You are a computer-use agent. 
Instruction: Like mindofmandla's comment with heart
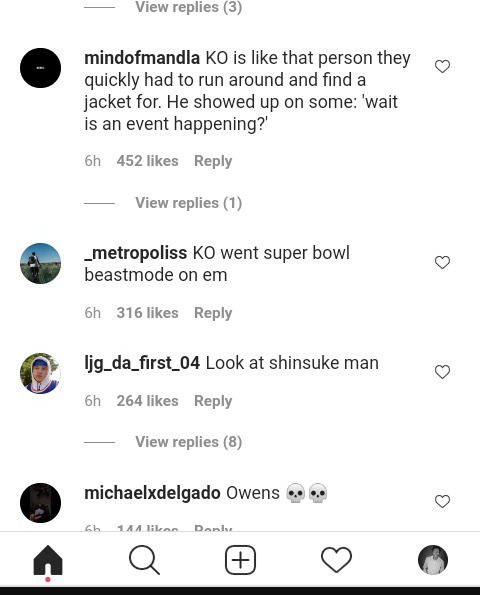pos(442,66)
